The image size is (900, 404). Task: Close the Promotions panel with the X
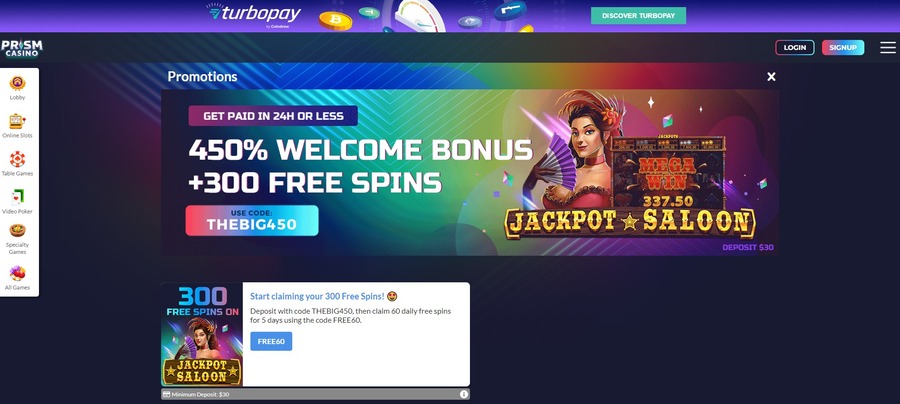(771, 77)
